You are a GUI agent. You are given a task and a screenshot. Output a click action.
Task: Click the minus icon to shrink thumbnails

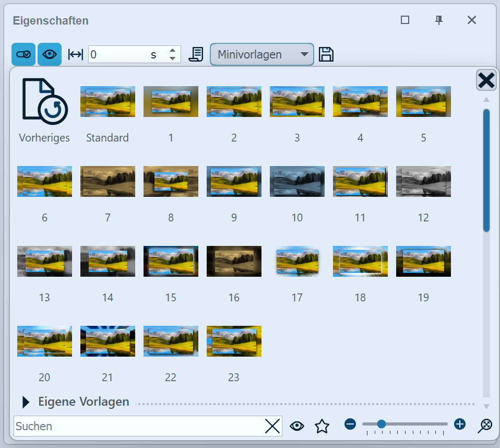350,424
